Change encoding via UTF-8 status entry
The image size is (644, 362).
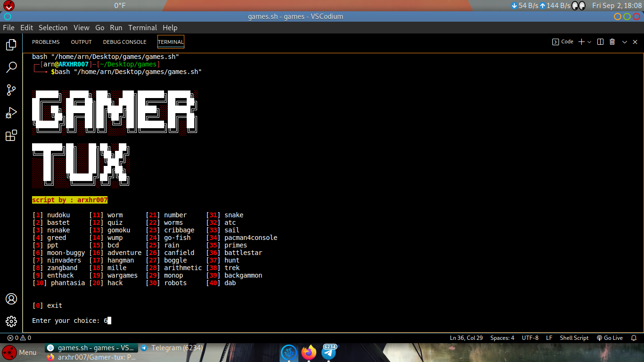pos(530,338)
